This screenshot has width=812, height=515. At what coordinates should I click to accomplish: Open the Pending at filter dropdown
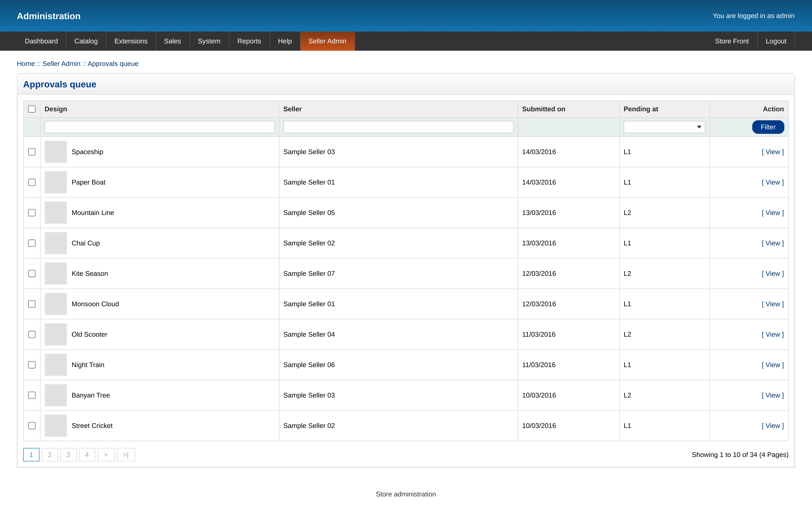point(664,127)
